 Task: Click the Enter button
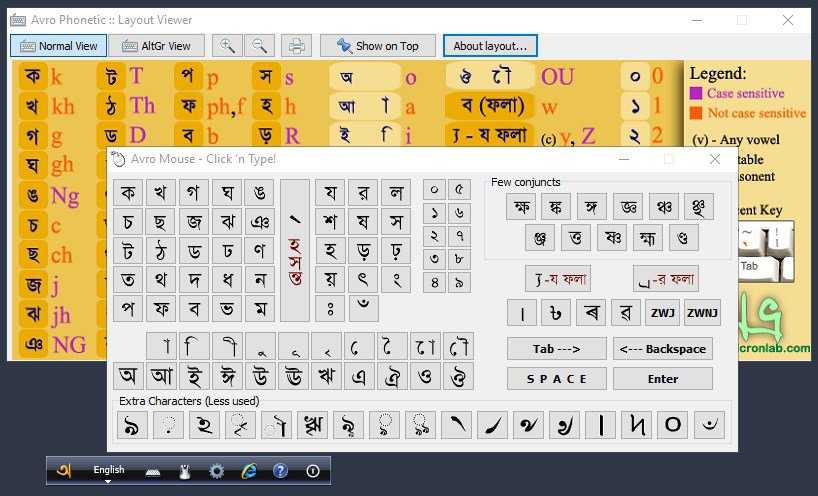pos(662,379)
